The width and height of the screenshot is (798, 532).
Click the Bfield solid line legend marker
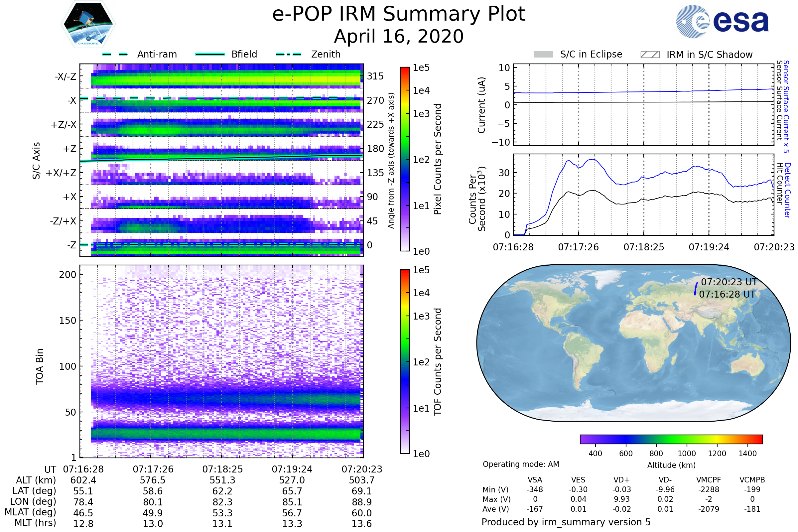[x=210, y=54]
